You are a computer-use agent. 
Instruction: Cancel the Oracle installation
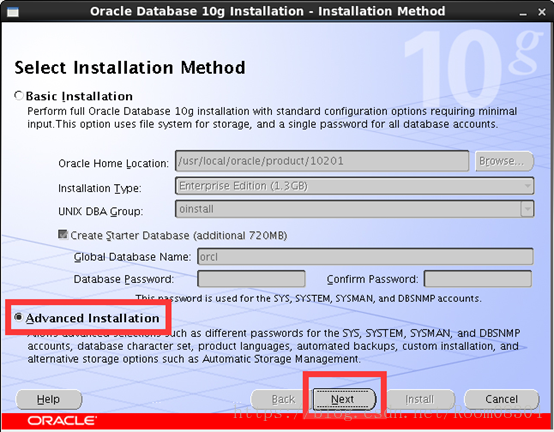pos(501,400)
